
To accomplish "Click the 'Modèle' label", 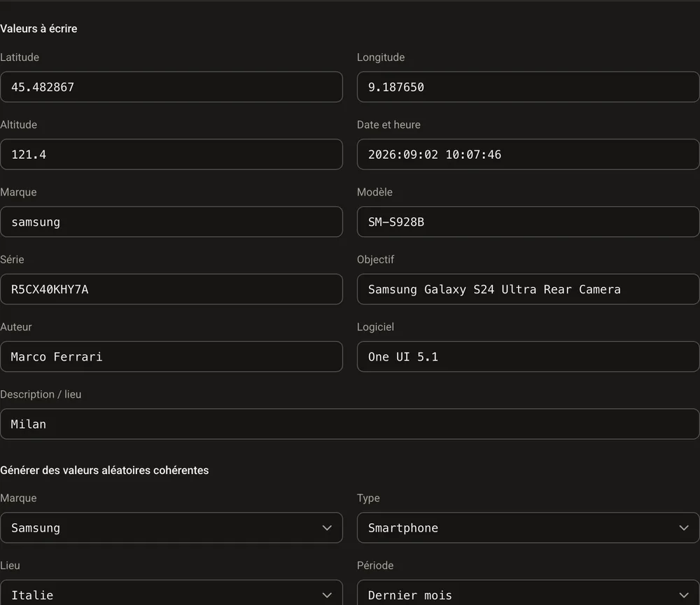I will click(374, 192).
